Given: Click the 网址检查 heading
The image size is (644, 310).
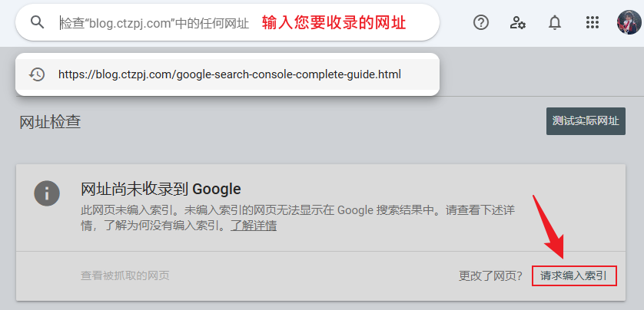Looking at the screenshot, I should pos(50,121).
